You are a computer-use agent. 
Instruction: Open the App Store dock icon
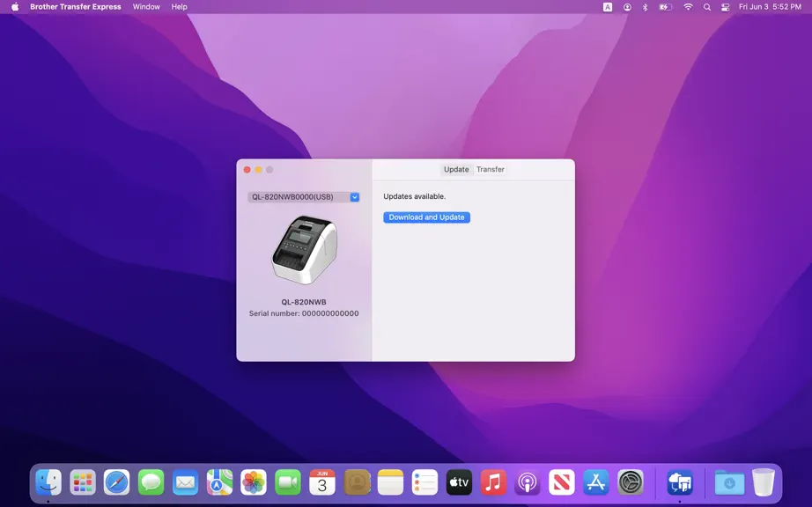[x=596, y=482]
